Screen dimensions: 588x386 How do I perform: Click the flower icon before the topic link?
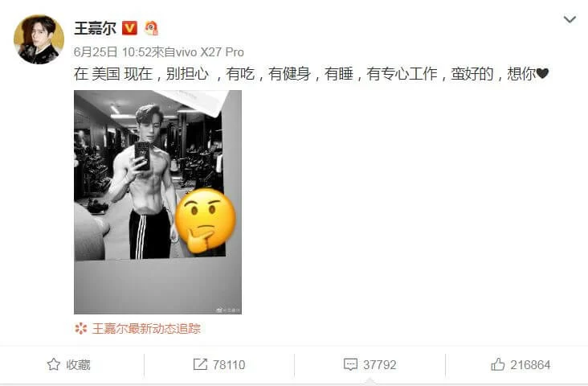coord(80,329)
